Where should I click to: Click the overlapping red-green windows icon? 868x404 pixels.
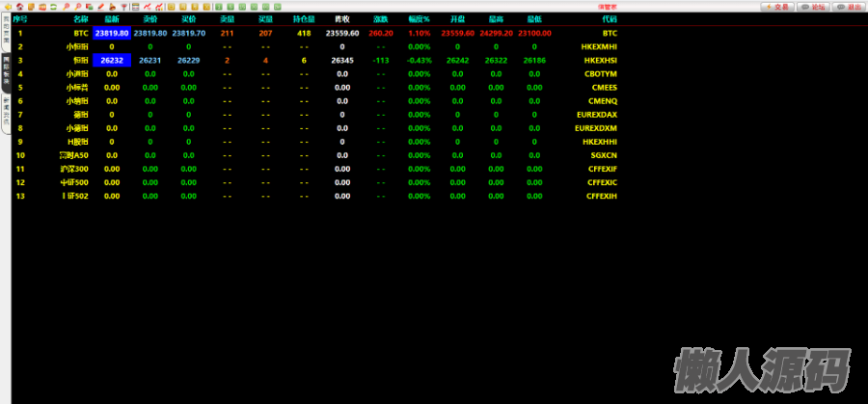pyautogui.click(x=89, y=7)
